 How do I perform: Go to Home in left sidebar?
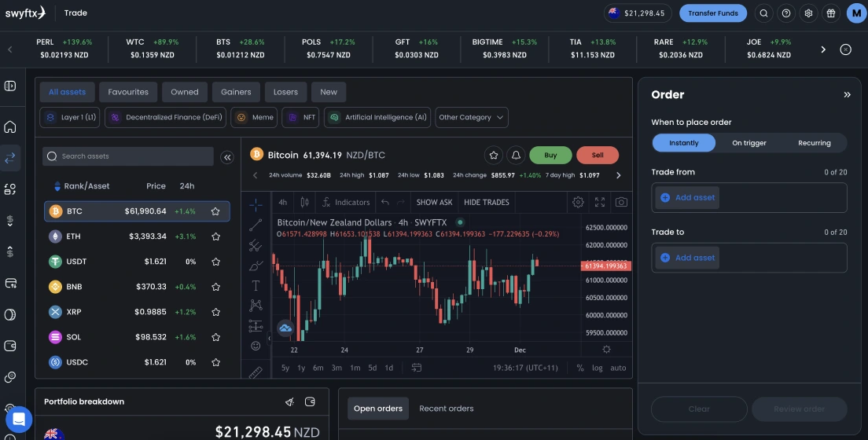point(10,126)
